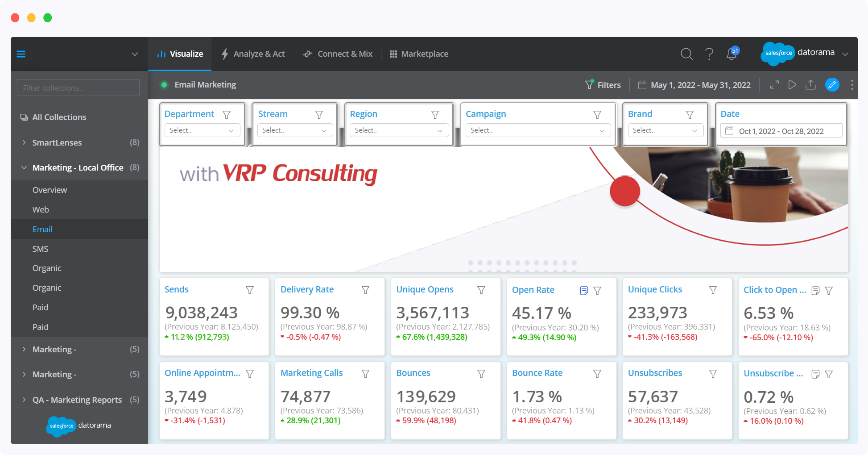Open the Region Select dropdown
Viewport: 868px width, 455px height.
pyautogui.click(x=399, y=130)
